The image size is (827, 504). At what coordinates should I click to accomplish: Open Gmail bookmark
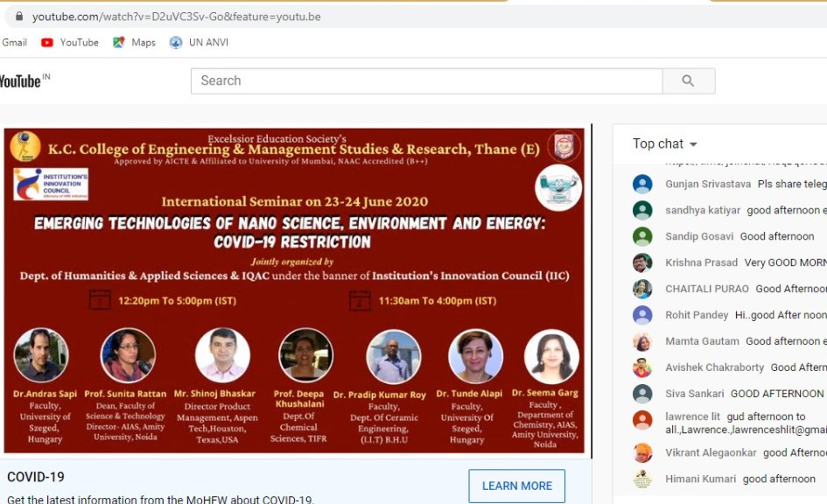click(14, 42)
